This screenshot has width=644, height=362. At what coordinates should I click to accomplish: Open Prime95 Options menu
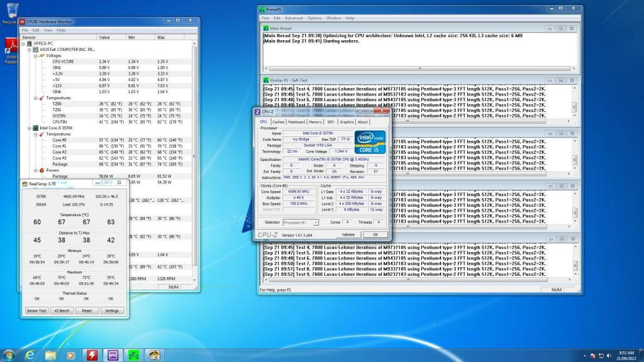click(314, 18)
